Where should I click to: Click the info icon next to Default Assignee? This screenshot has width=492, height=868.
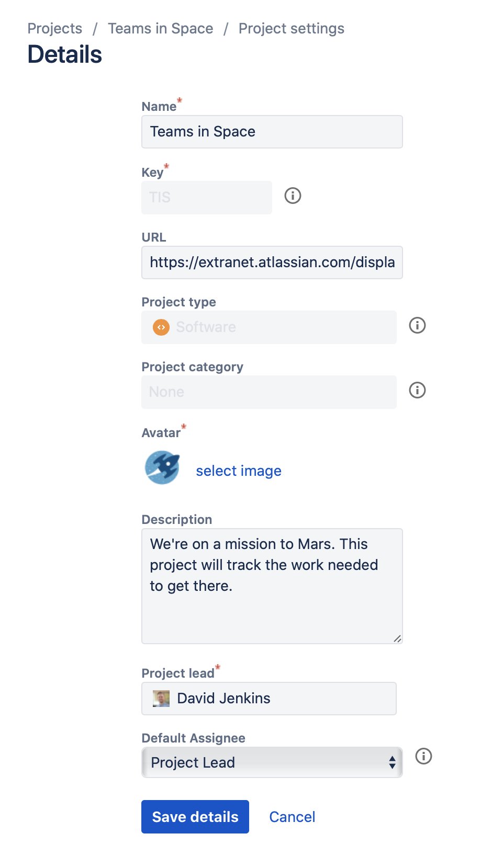[423, 757]
